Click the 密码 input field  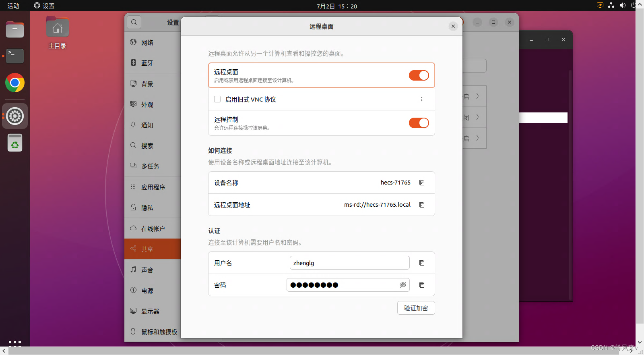pos(348,285)
